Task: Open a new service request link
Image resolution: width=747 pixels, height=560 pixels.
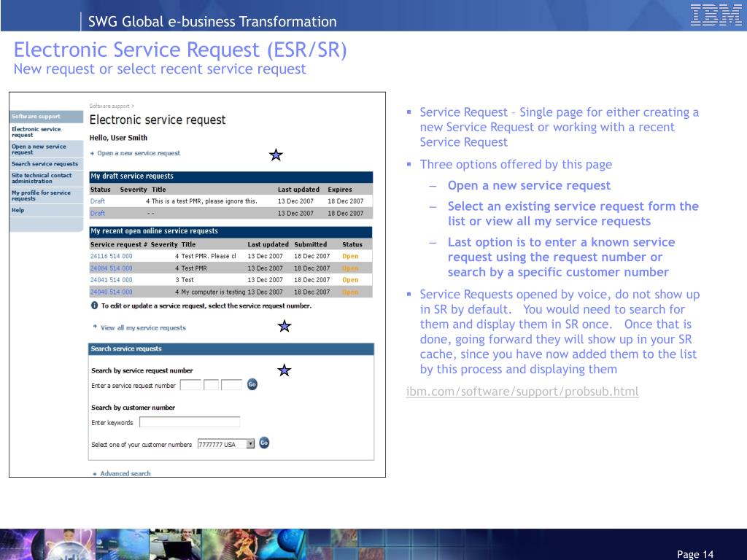Action: pos(138,153)
